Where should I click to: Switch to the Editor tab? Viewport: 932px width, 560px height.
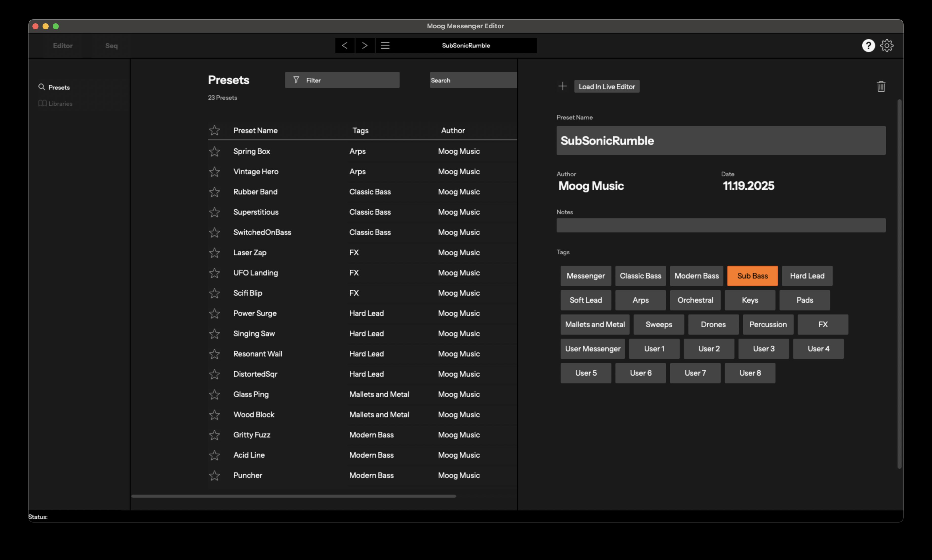click(63, 45)
